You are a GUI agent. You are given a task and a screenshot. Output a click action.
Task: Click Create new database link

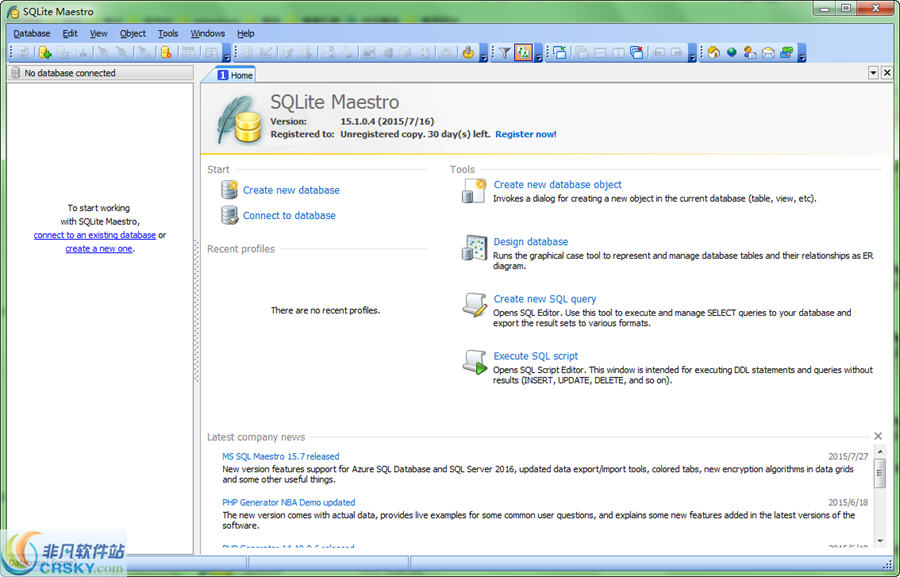pyautogui.click(x=291, y=190)
